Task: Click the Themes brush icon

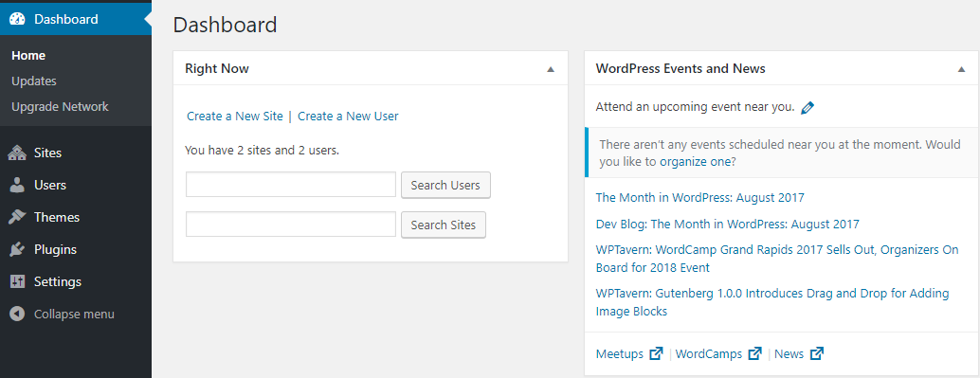Action: [x=17, y=217]
